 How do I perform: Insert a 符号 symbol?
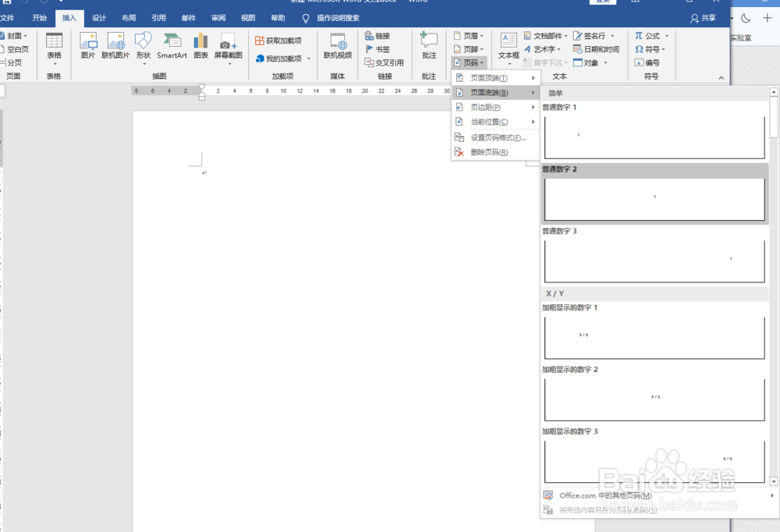coord(650,49)
